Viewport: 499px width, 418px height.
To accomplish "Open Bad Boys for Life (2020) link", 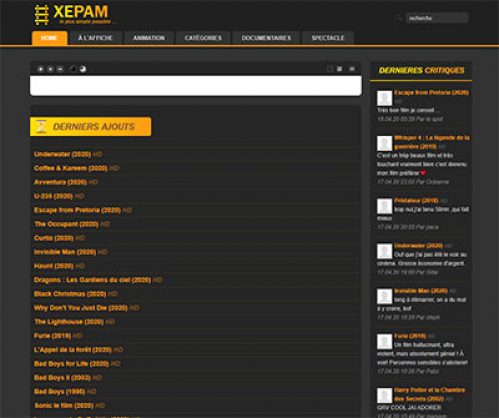I will pyautogui.click(x=71, y=364).
